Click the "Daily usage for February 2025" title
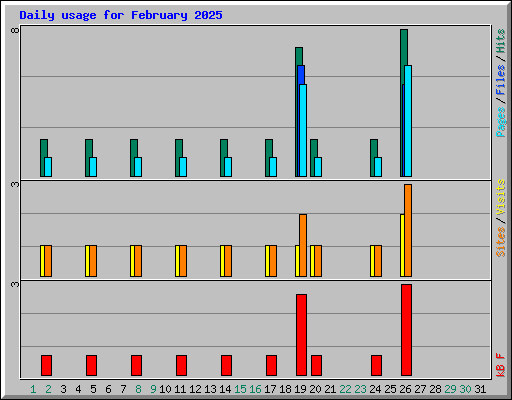512x400 pixels. [x=121, y=15]
